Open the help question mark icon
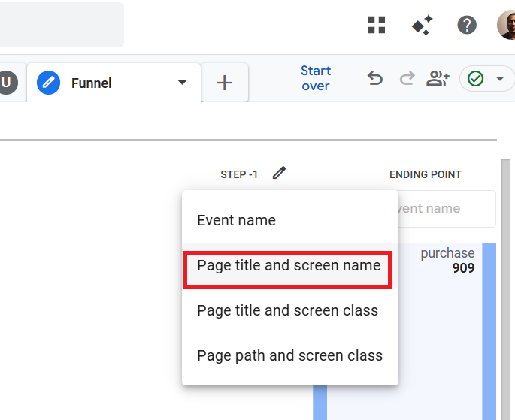Viewport: 515px width, 420px height. pos(467,25)
